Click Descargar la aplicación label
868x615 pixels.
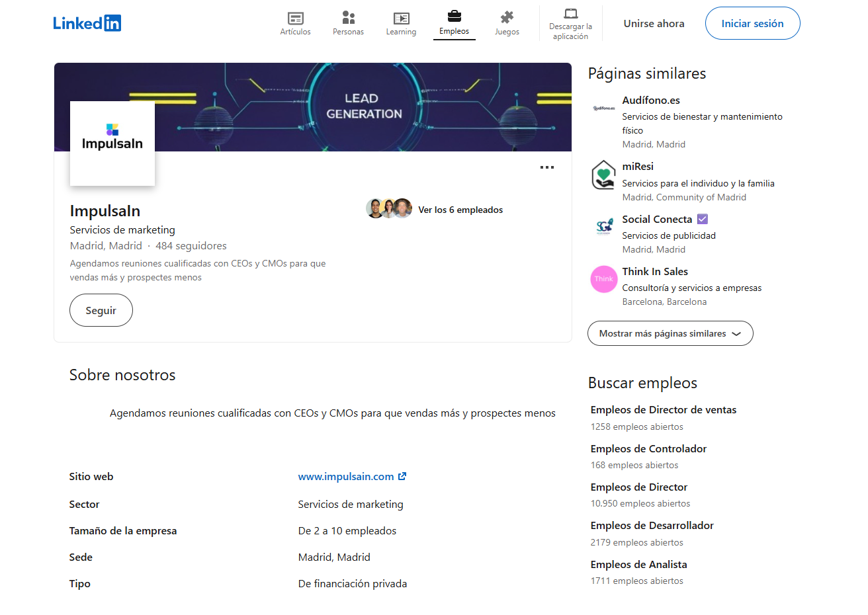tap(570, 32)
